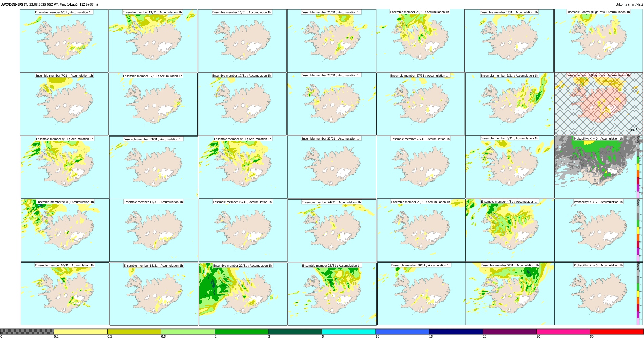
Task: Open the Ensemble member 1/31 map
Action: click(x=509, y=41)
